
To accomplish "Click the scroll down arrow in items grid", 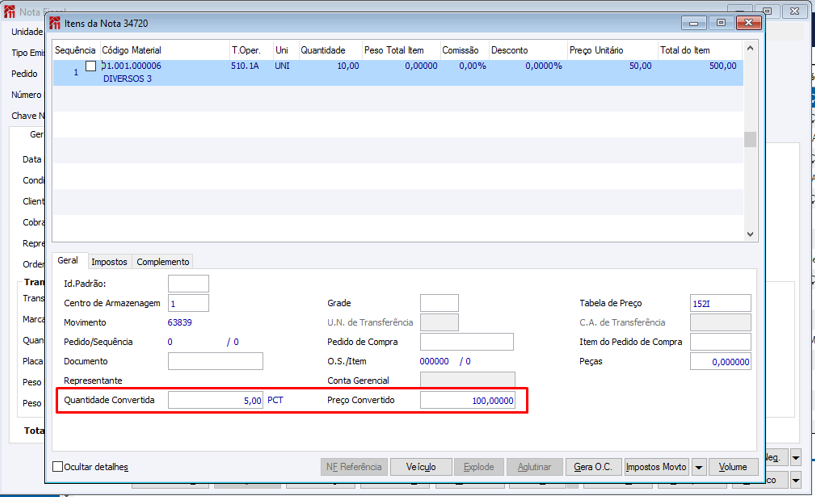I will click(x=750, y=234).
